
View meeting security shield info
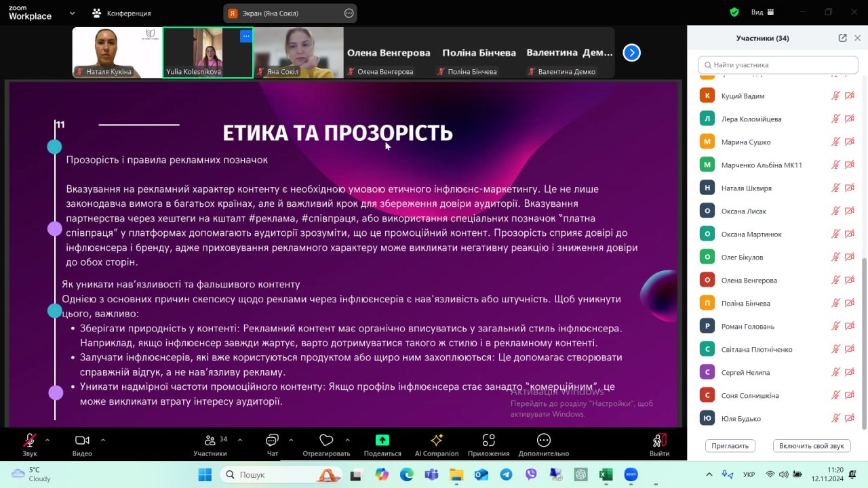pos(734,12)
